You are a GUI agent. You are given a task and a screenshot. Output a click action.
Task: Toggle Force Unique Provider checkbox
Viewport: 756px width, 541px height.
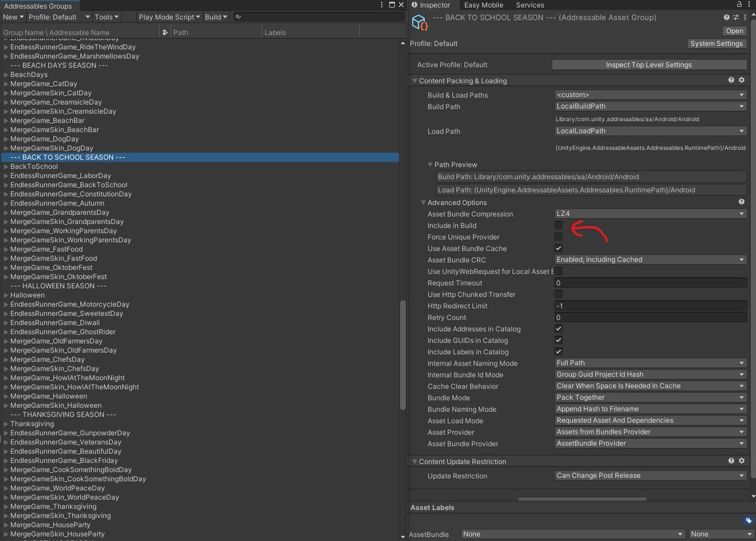[558, 237]
